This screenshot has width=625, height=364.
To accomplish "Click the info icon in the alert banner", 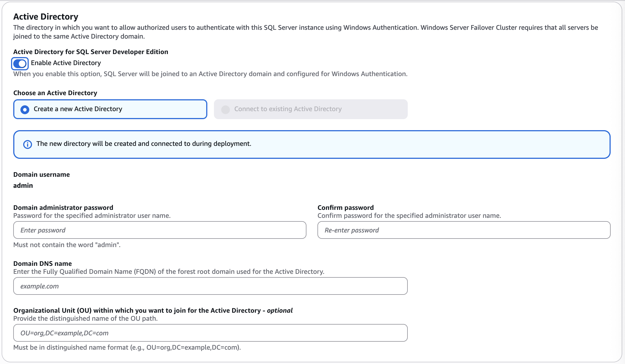I will (27, 144).
